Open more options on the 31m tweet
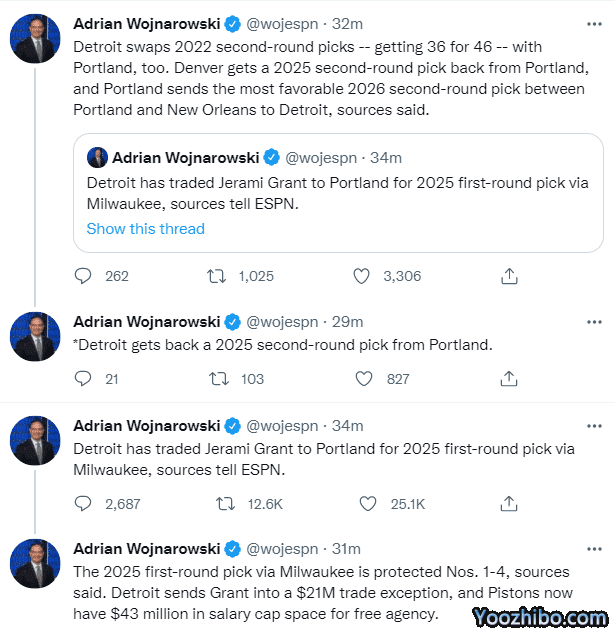 point(595,549)
